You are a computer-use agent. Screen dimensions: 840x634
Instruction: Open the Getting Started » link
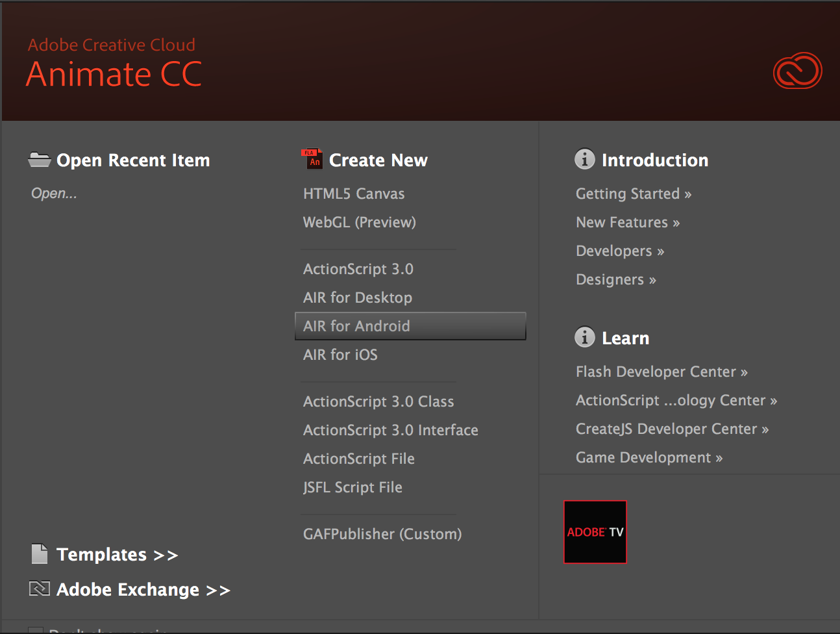634,194
